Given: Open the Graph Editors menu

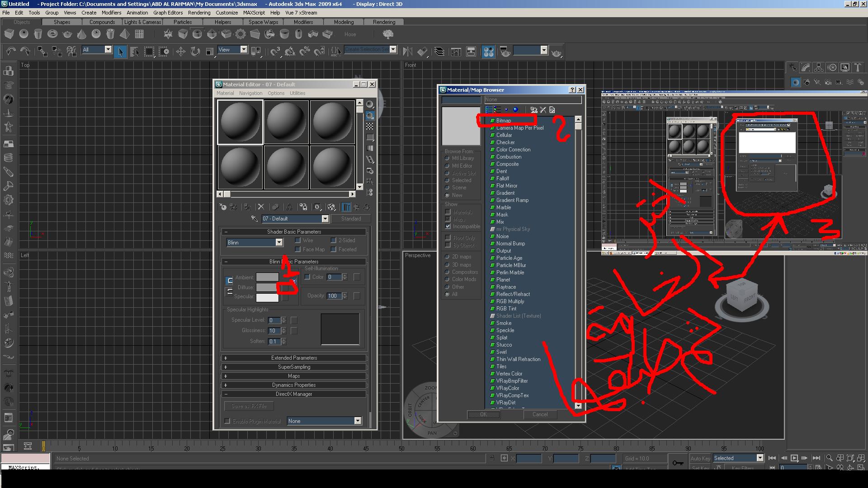Looking at the screenshot, I should tap(168, 13).
